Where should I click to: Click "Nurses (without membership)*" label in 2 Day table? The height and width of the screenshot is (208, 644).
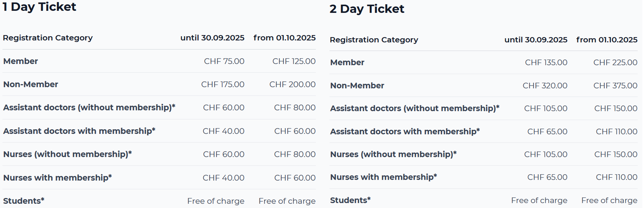coord(393,154)
